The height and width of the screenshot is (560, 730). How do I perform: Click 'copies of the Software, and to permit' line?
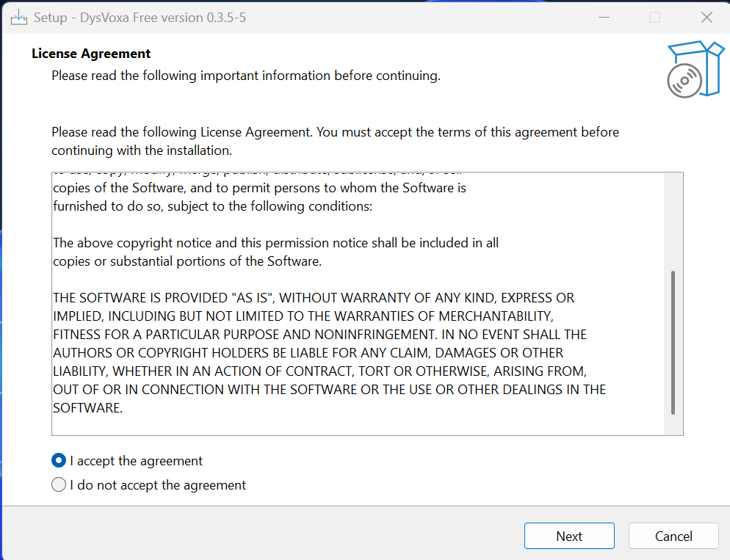(x=259, y=188)
